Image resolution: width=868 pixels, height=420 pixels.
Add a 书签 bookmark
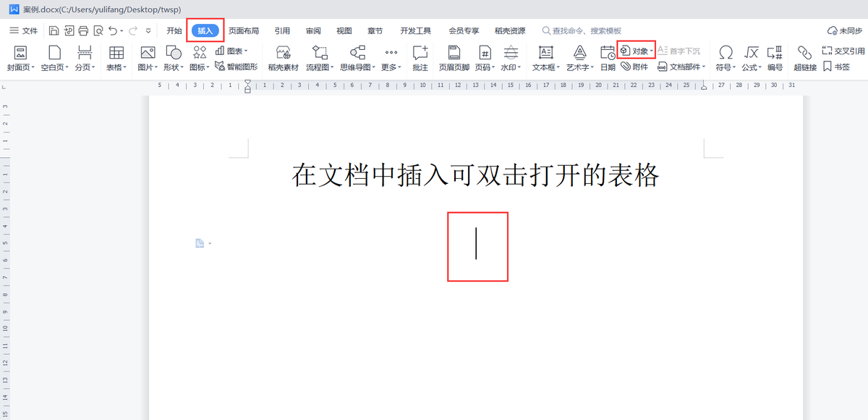point(836,66)
